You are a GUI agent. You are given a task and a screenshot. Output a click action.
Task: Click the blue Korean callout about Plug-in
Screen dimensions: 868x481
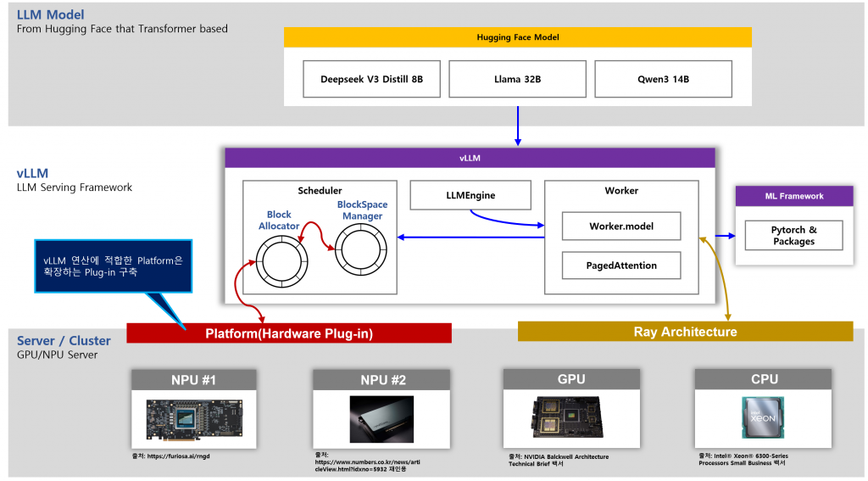click(113, 266)
